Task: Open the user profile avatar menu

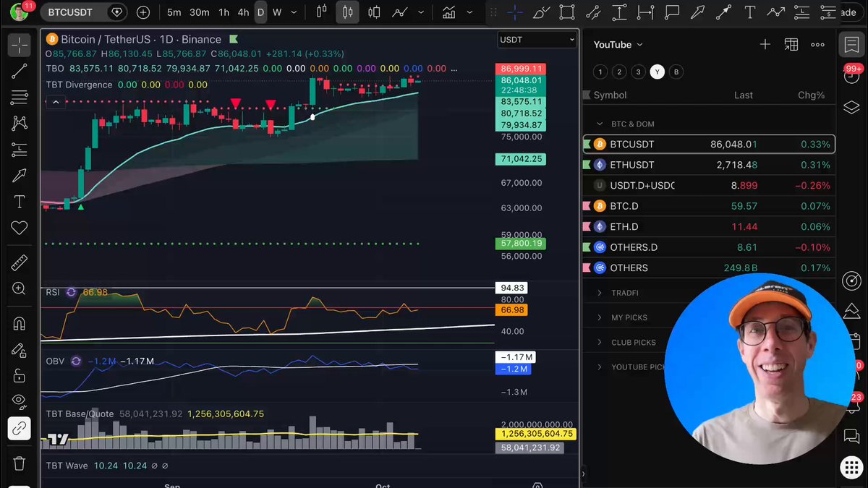Action: tap(20, 12)
